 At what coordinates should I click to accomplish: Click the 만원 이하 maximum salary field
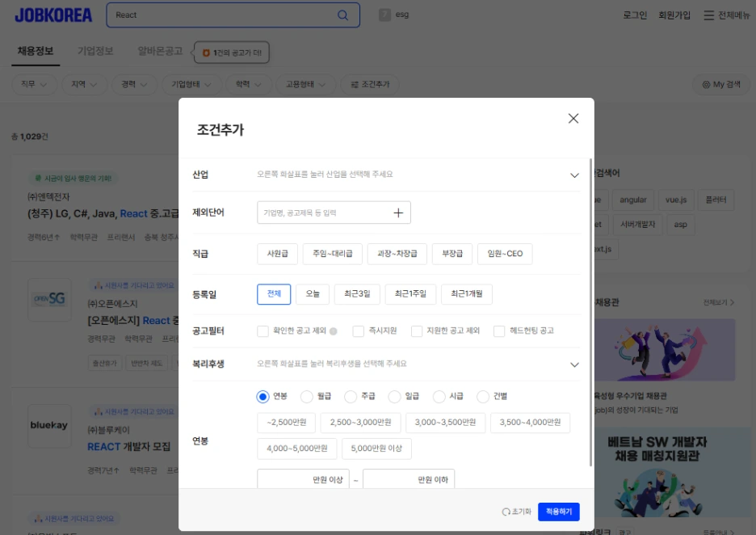click(x=409, y=479)
